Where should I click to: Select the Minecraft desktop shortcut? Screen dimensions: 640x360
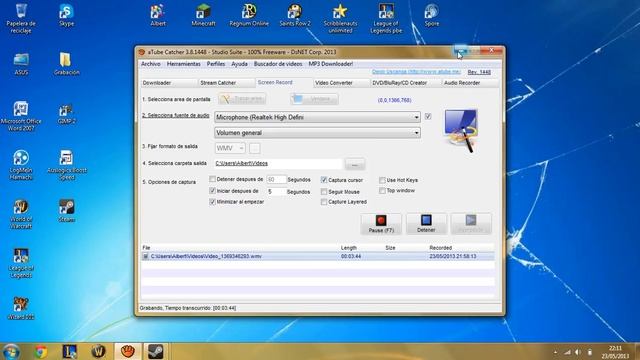coord(203,16)
